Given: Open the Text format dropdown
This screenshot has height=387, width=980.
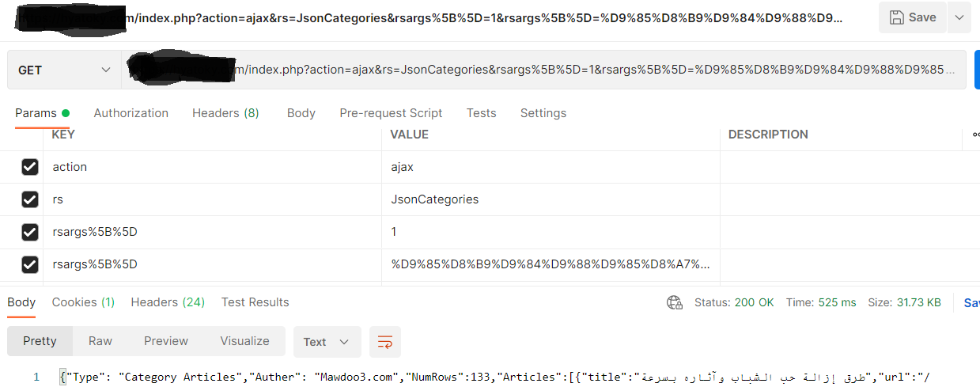Looking at the screenshot, I should [x=327, y=342].
